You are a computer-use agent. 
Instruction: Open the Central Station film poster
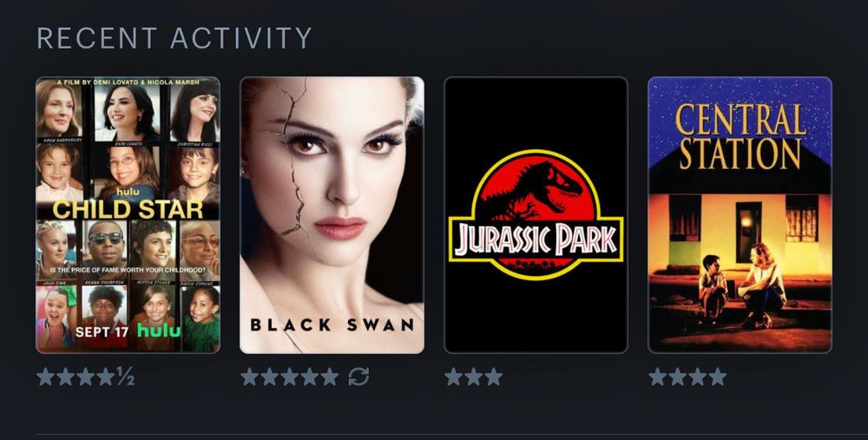tap(740, 214)
